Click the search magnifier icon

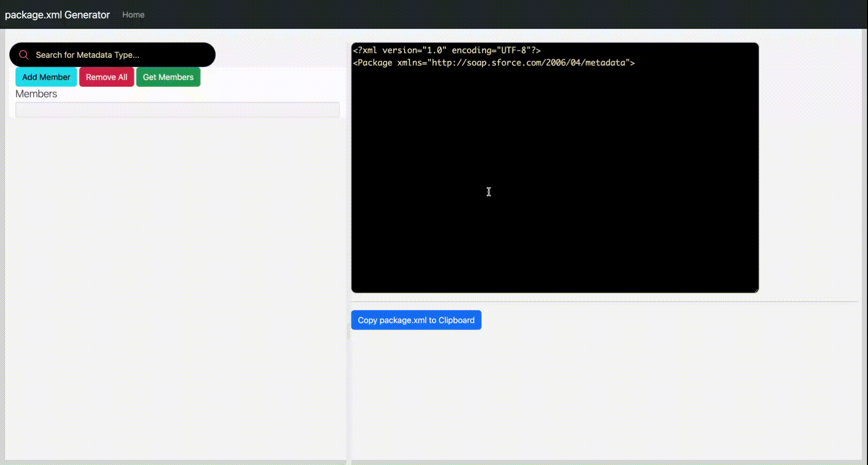point(24,55)
